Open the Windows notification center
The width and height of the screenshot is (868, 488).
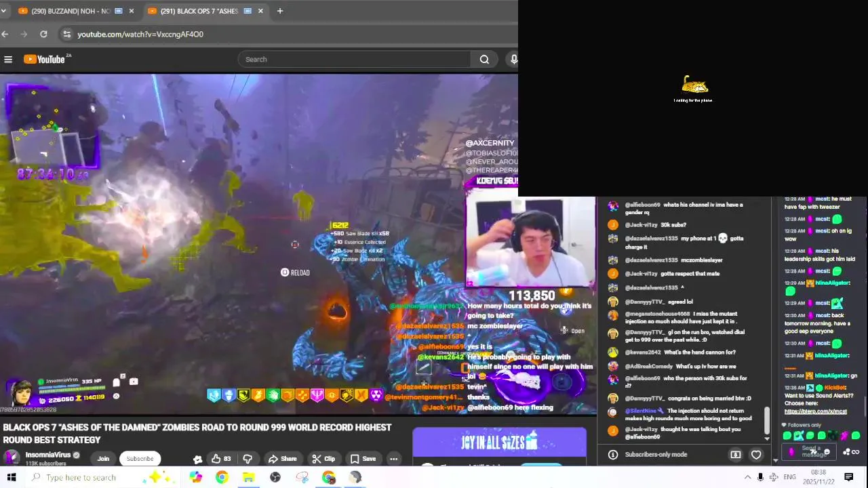(848, 477)
